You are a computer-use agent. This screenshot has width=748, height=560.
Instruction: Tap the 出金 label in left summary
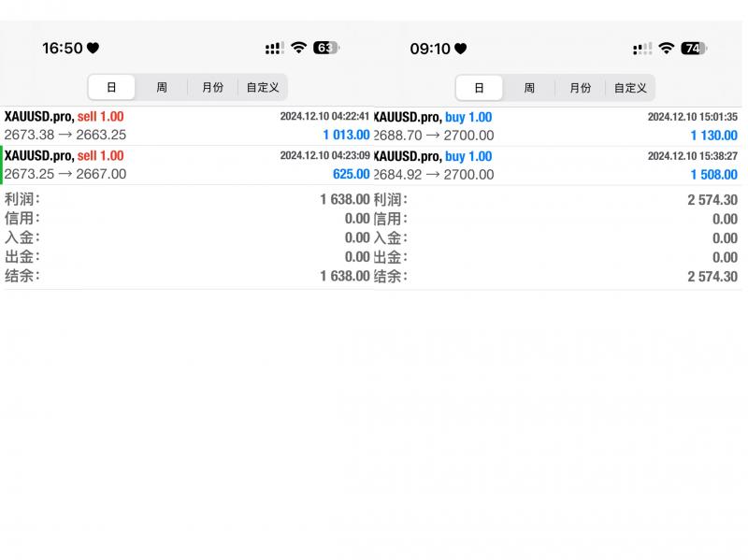click(22, 256)
